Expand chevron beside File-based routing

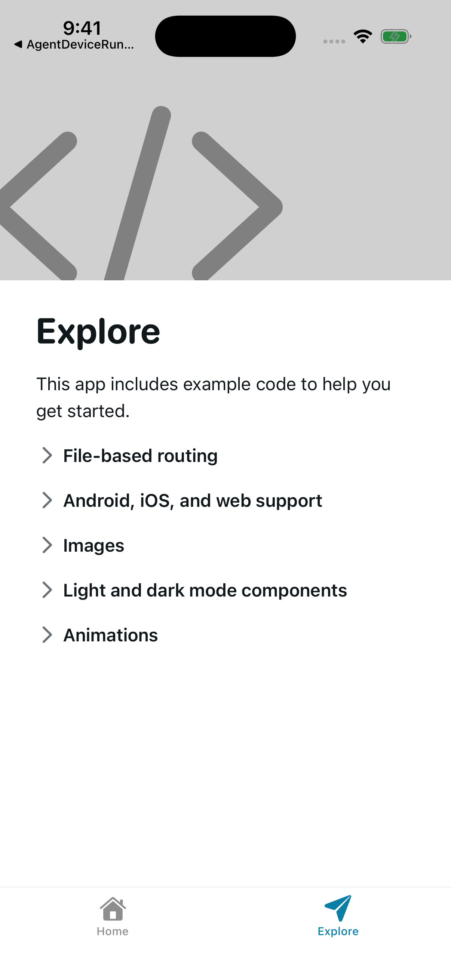click(47, 455)
